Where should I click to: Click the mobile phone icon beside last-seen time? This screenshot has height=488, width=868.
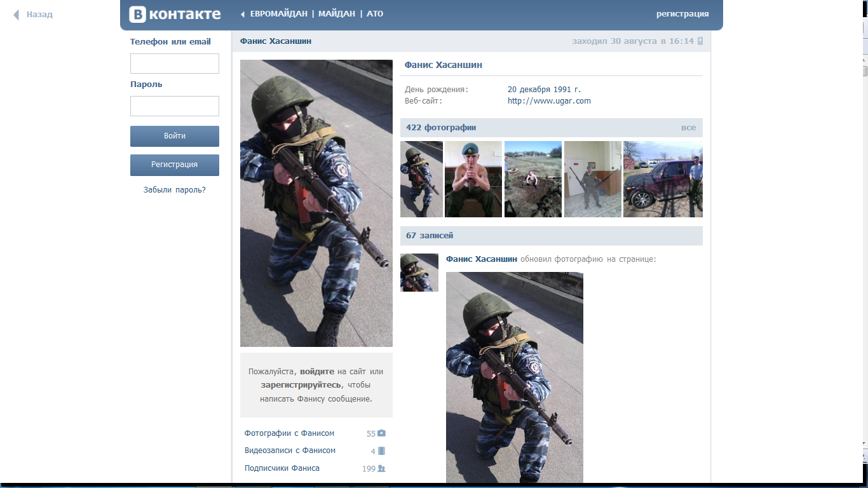[x=700, y=41]
